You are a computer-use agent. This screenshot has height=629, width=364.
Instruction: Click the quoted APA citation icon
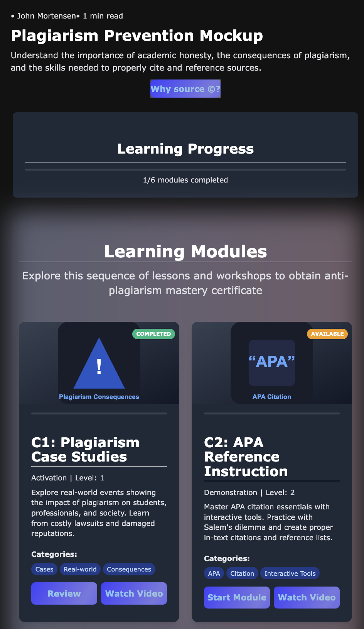click(x=271, y=362)
